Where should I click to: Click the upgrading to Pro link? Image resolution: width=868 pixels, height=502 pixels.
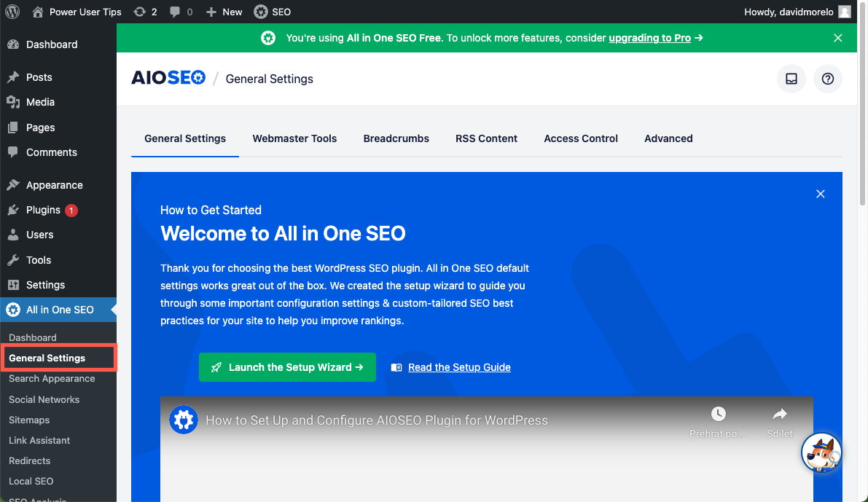649,38
